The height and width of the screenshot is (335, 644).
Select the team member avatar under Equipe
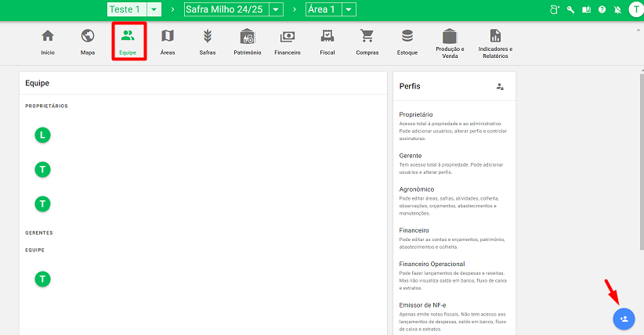pos(43,278)
